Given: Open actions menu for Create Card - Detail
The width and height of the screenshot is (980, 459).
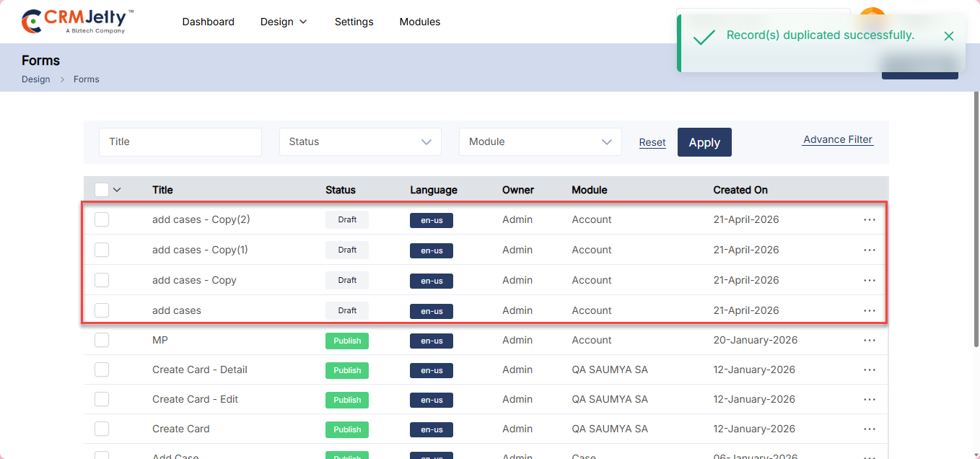Looking at the screenshot, I should click(x=869, y=370).
